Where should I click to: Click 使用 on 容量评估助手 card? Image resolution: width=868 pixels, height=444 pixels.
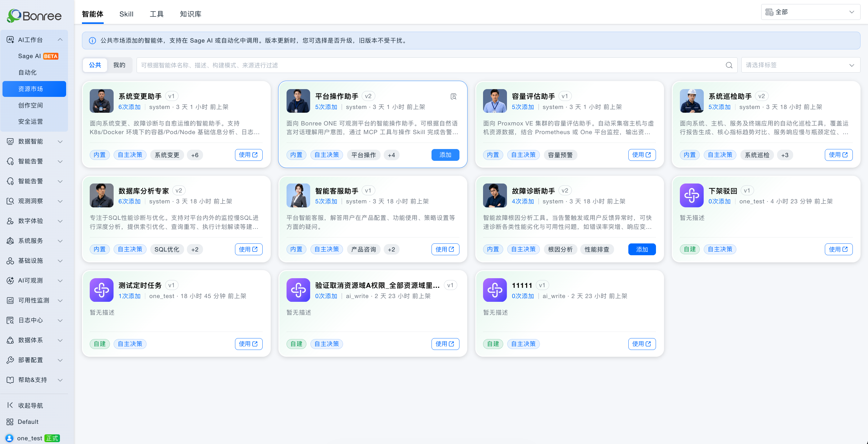(x=642, y=155)
